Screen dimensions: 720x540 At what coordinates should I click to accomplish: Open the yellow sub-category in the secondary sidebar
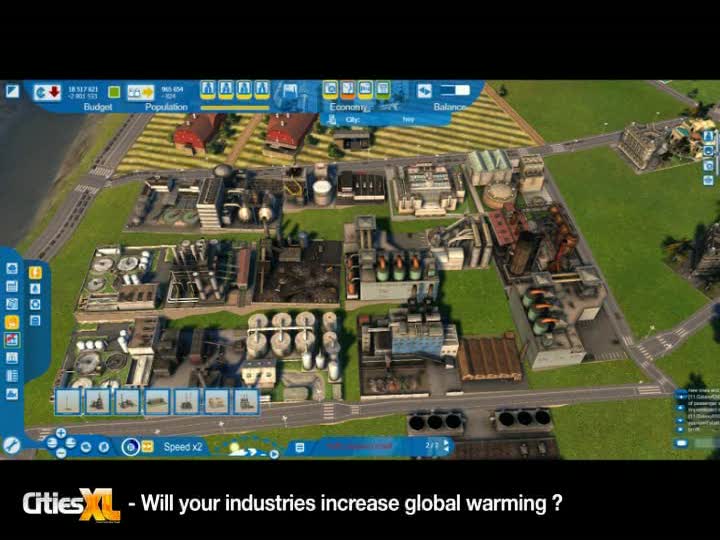35,272
